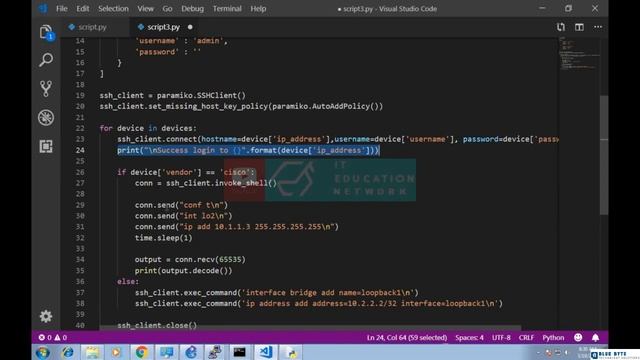Viewport: 640px width, 360px height.
Task: Open the Edit menu
Action: coord(82,9)
